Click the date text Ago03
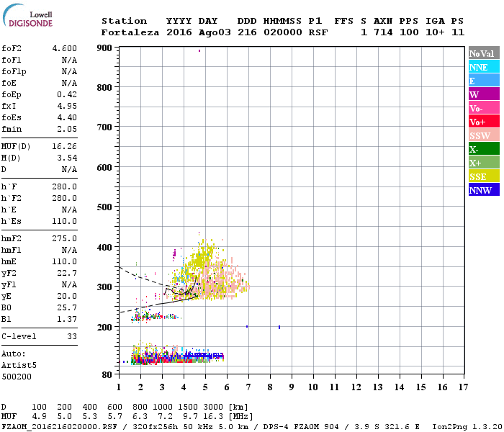This screenshot has height=432, width=504. pos(215,32)
